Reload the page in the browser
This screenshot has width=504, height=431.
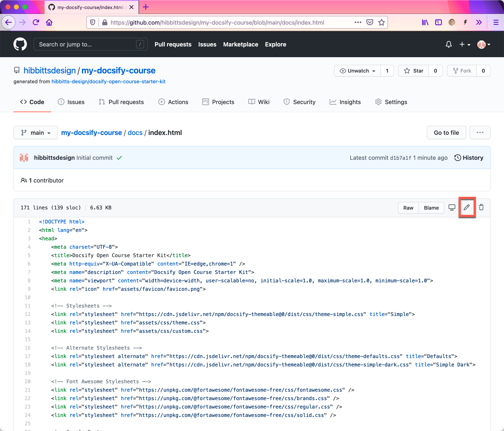[x=36, y=22]
